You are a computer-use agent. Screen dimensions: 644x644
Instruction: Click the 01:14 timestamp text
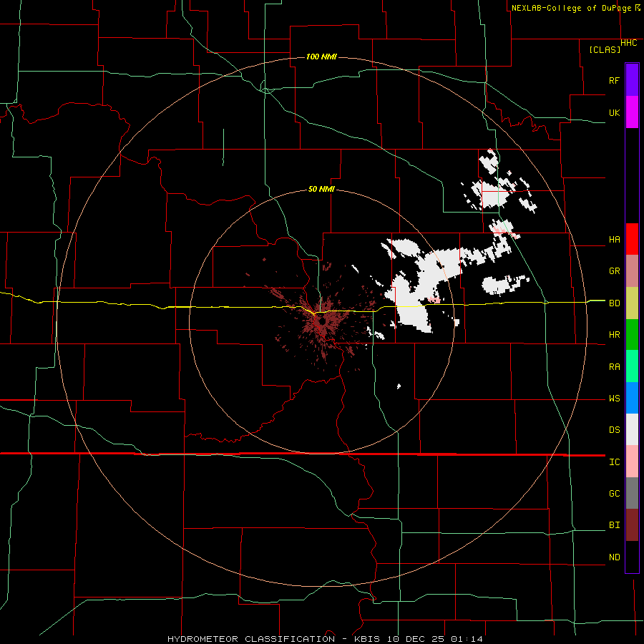pos(467,639)
